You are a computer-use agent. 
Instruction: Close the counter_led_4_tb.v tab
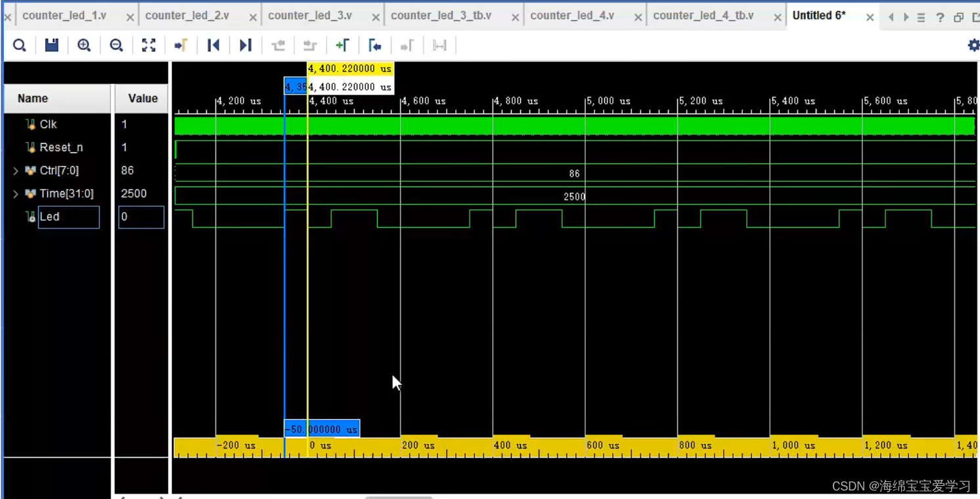pyautogui.click(x=778, y=18)
